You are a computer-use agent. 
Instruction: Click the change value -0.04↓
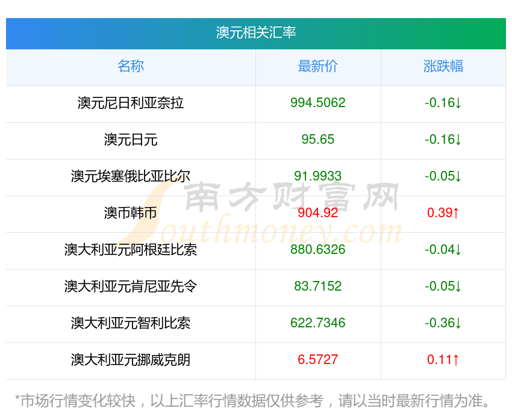click(x=443, y=250)
